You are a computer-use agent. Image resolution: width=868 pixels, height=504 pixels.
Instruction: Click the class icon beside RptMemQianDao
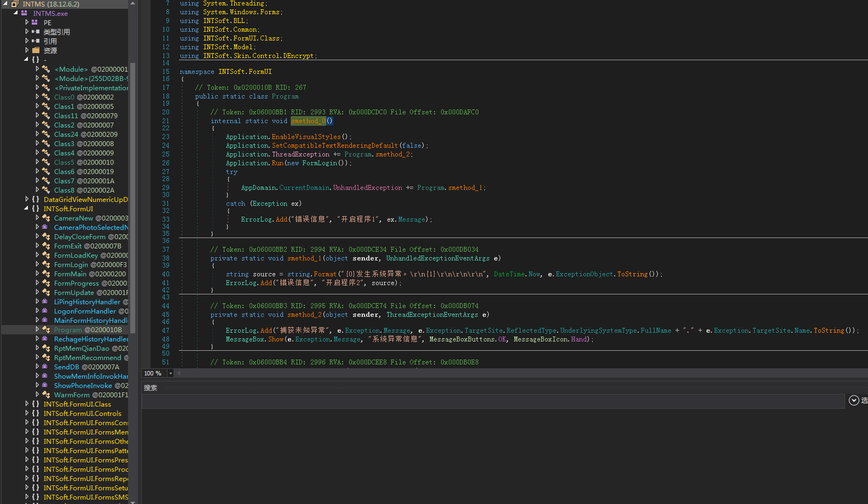46,348
